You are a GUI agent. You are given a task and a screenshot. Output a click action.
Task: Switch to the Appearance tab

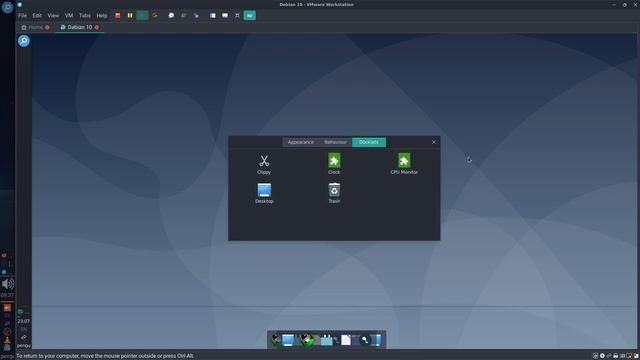point(300,142)
